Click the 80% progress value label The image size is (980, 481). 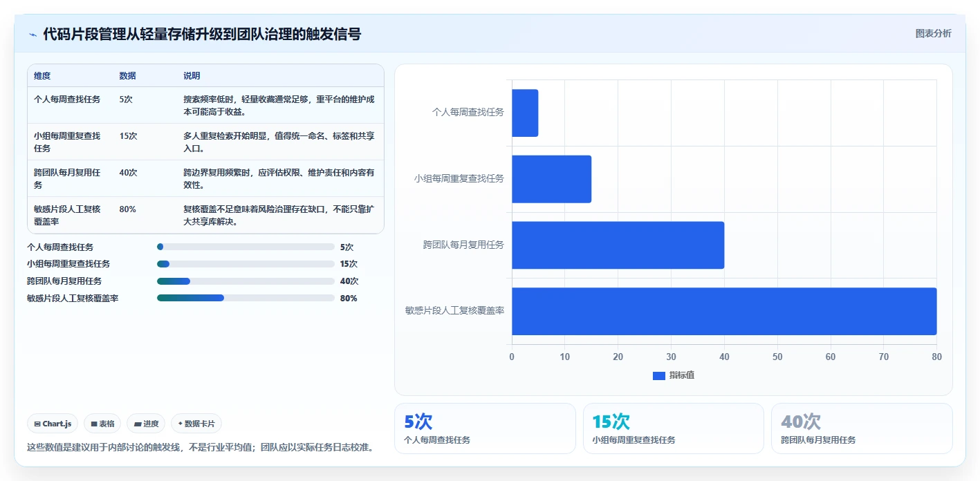[349, 299]
